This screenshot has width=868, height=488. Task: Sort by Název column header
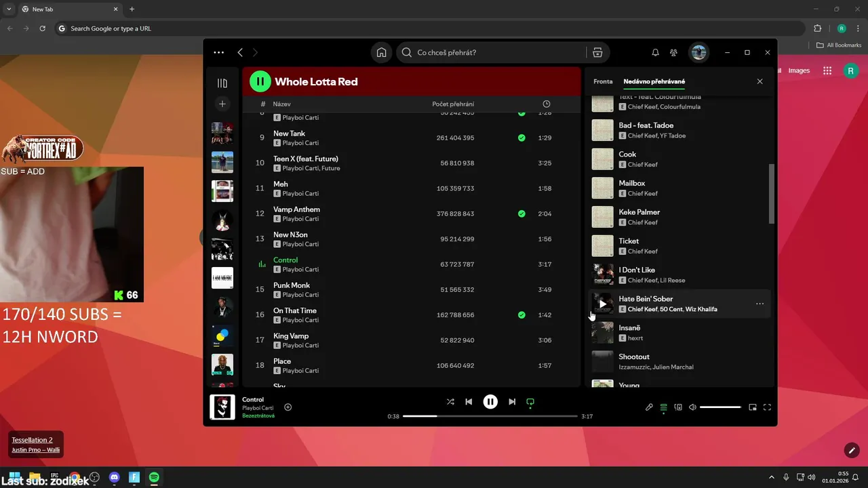tap(282, 104)
